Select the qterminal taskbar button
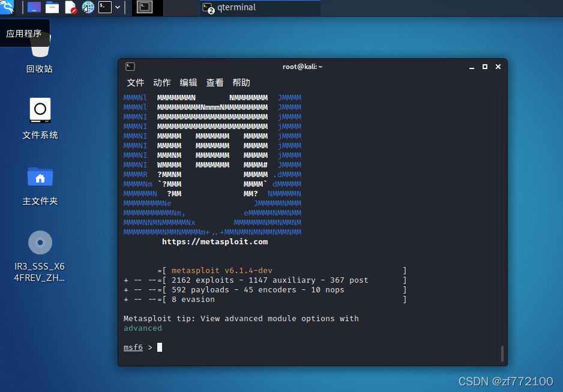This screenshot has width=563, height=392. click(260, 8)
